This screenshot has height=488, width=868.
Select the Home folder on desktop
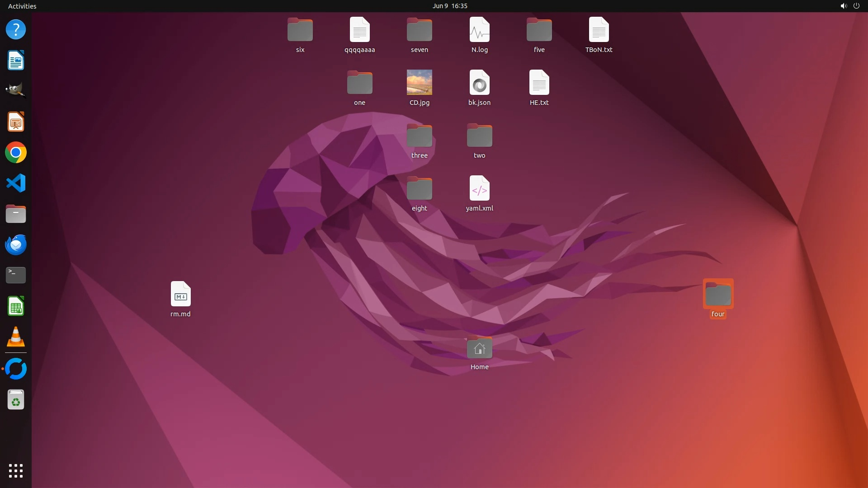pyautogui.click(x=479, y=348)
